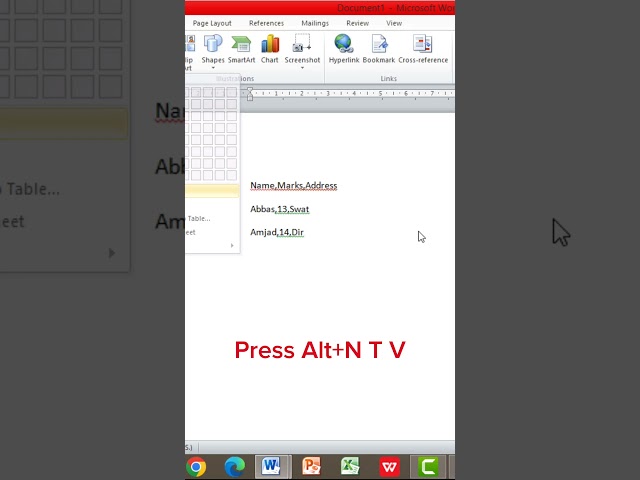The height and width of the screenshot is (480, 640).
Task: Select the highlighted table menu item
Action: coord(212,191)
